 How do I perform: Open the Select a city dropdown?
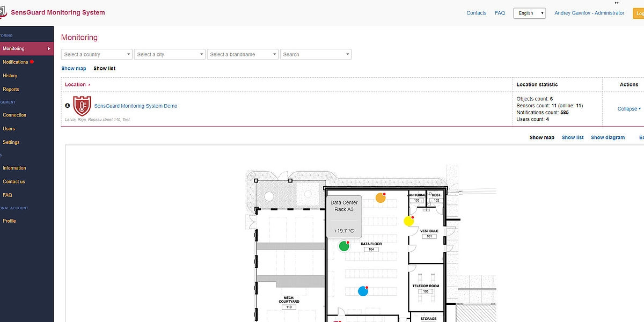170,54
